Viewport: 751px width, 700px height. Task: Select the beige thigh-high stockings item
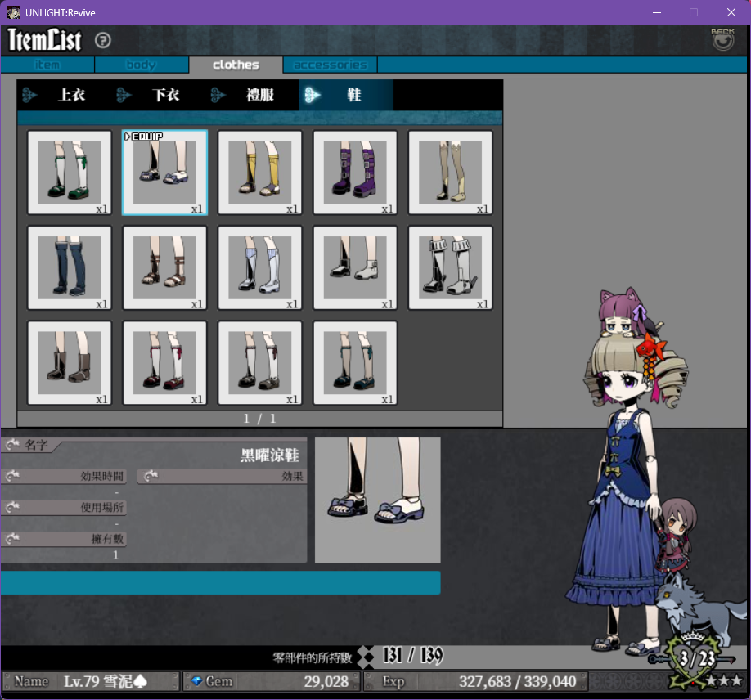point(450,173)
